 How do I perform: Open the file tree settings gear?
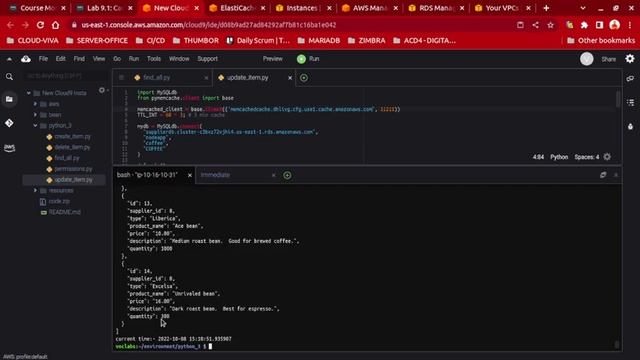pos(102,90)
